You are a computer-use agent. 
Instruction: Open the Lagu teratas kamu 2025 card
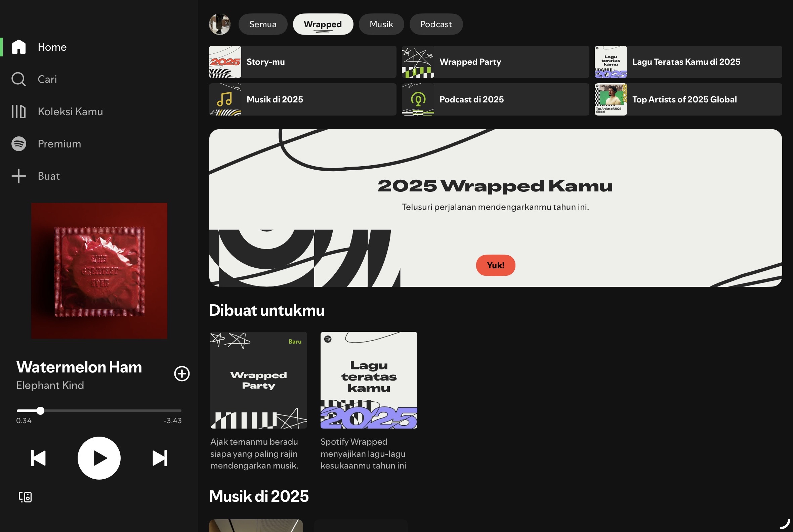[x=369, y=380]
